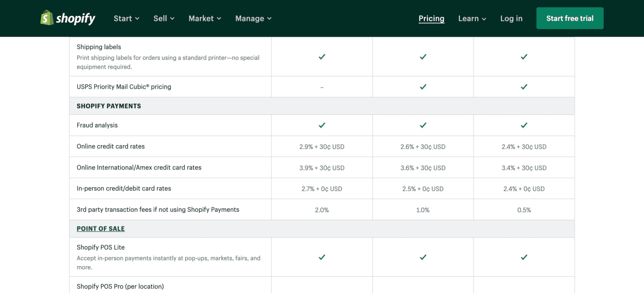644x293 pixels.
Task: Click the Log in link
Action: click(x=511, y=18)
